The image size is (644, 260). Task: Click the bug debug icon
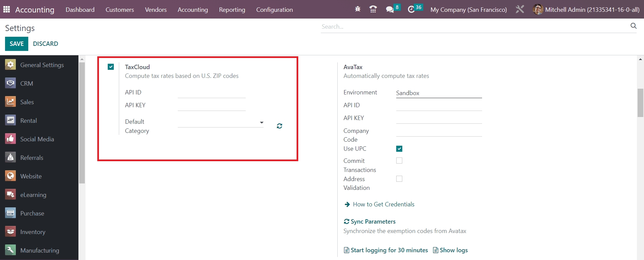[x=358, y=9]
